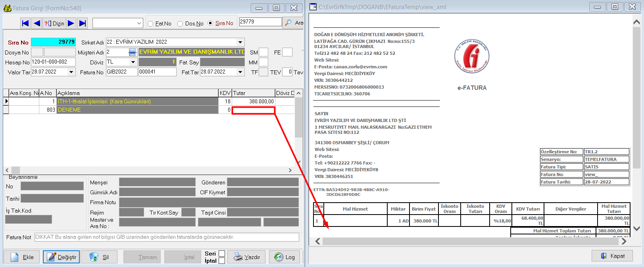Click the Tutar column header
The width and height of the screenshot is (644, 267).
coord(253,93)
